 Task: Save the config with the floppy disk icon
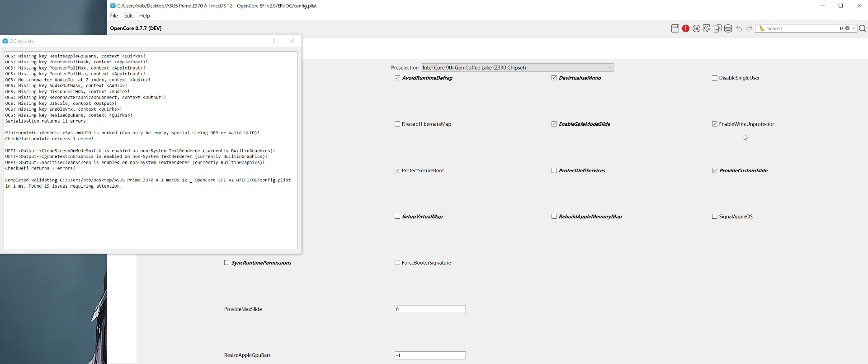tap(675, 28)
